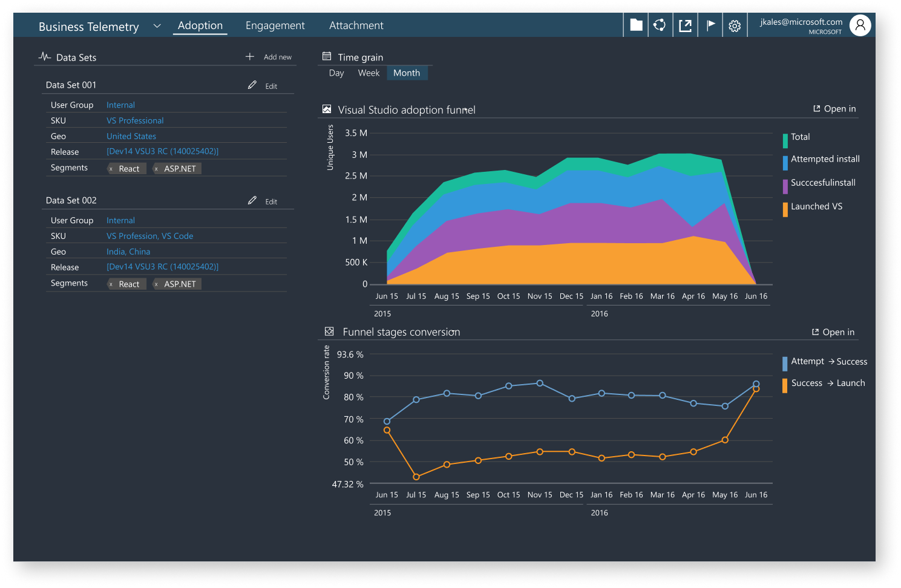
Task: Click the share/export icon in header
Action: [685, 25]
